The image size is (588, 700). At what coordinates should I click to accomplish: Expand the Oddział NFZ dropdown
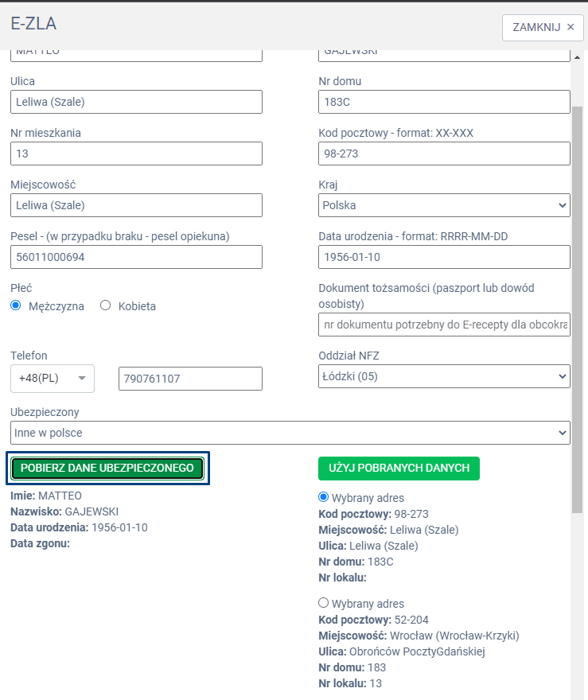[444, 376]
